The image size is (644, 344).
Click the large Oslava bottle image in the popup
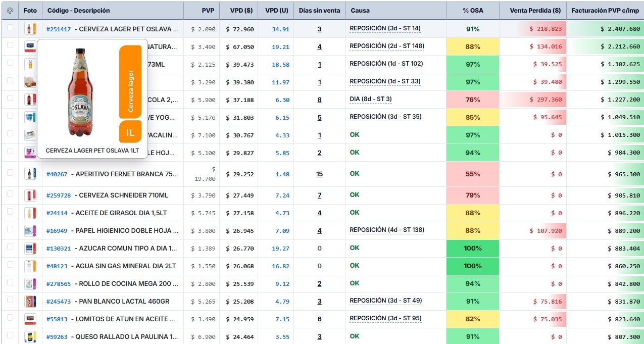pyautogui.click(x=80, y=92)
